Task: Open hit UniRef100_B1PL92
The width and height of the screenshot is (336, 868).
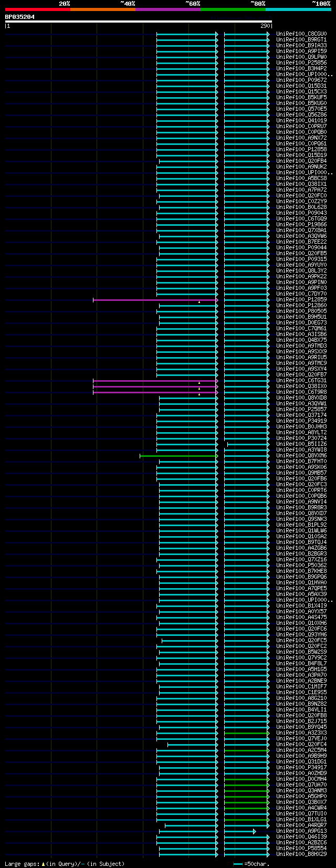Action: [x=301, y=525]
